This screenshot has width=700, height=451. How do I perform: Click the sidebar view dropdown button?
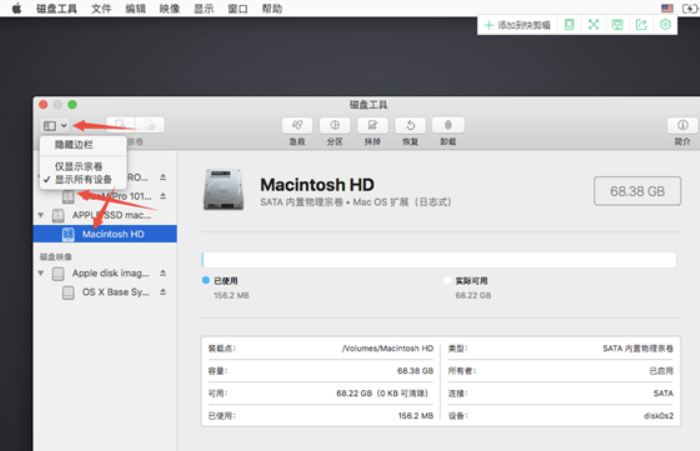(55, 126)
